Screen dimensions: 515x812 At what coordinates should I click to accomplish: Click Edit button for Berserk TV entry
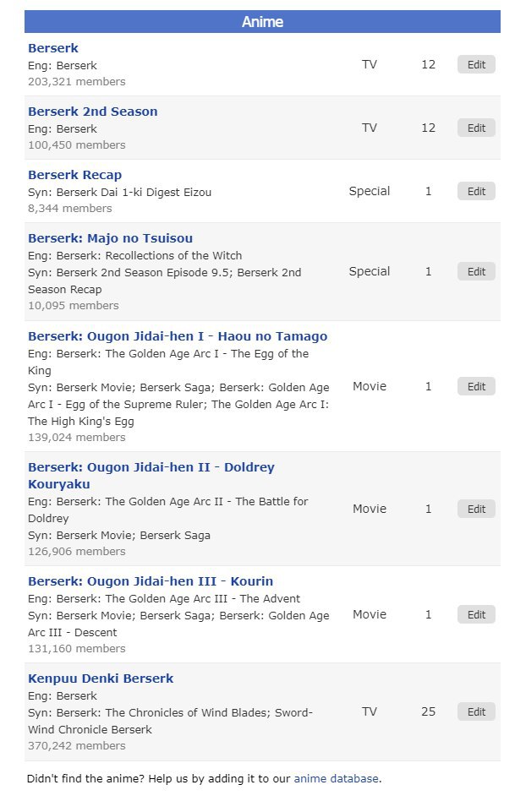(x=475, y=65)
